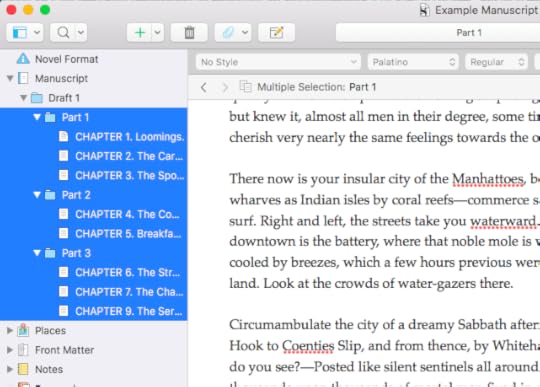The height and width of the screenshot is (387, 540).
Task: Select the Draft 1 row
Action: pos(94,98)
